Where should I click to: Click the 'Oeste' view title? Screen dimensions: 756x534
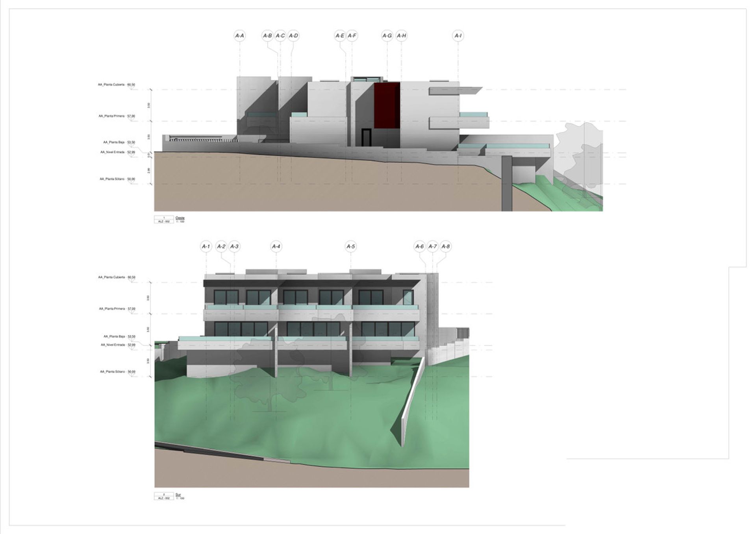[x=180, y=218]
